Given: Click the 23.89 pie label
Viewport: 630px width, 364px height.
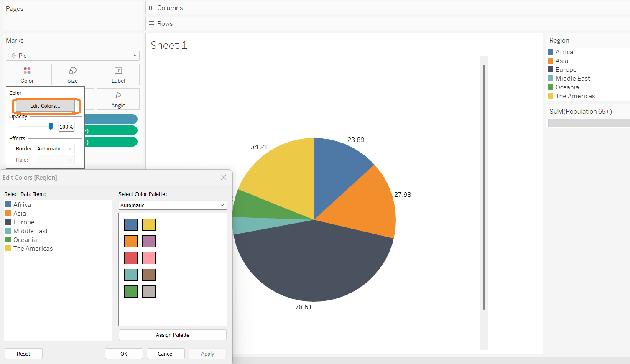Looking at the screenshot, I should pos(356,140).
